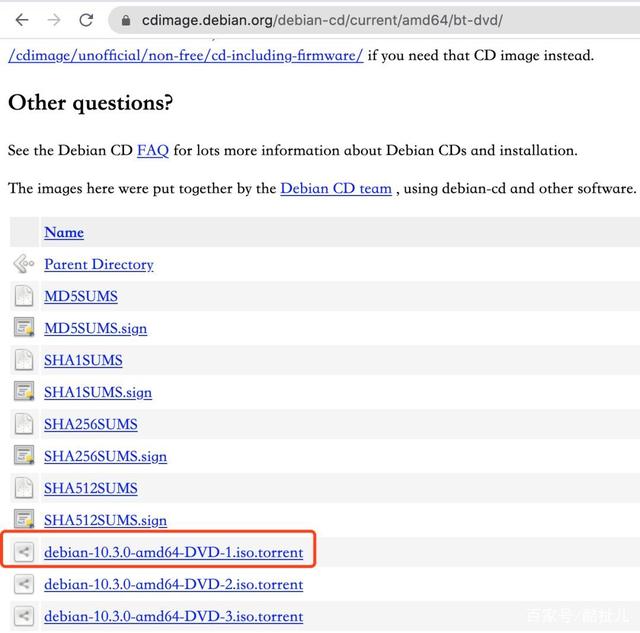This screenshot has height=633, width=640.
Task: Sort listing by Name column header
Action: (x=64, y=232)
